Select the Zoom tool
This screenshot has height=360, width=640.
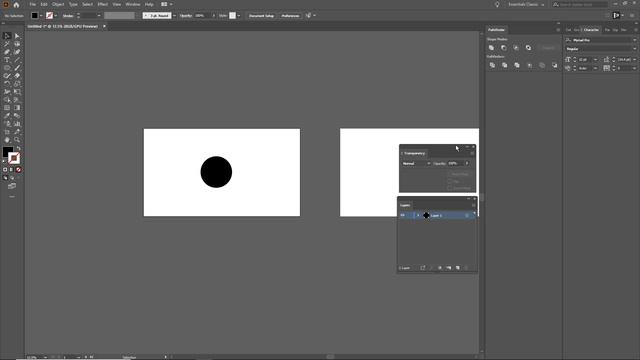[x=17, y=140]
